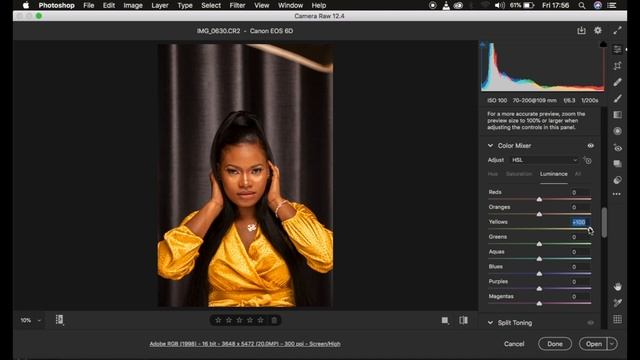
Task: Select the Adjustment Brush tool
Action: tap(618, 98)
